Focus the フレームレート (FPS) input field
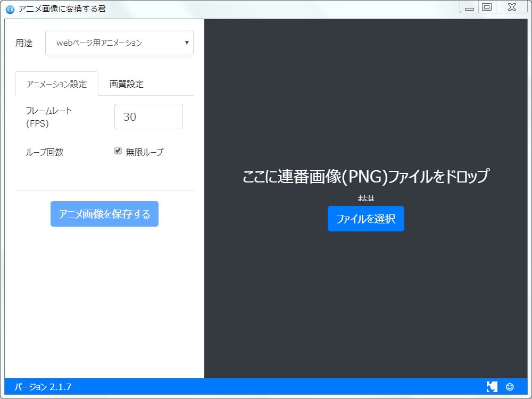Image resolution: width=532 pixels, height=399 pixels. click(148, 117)
